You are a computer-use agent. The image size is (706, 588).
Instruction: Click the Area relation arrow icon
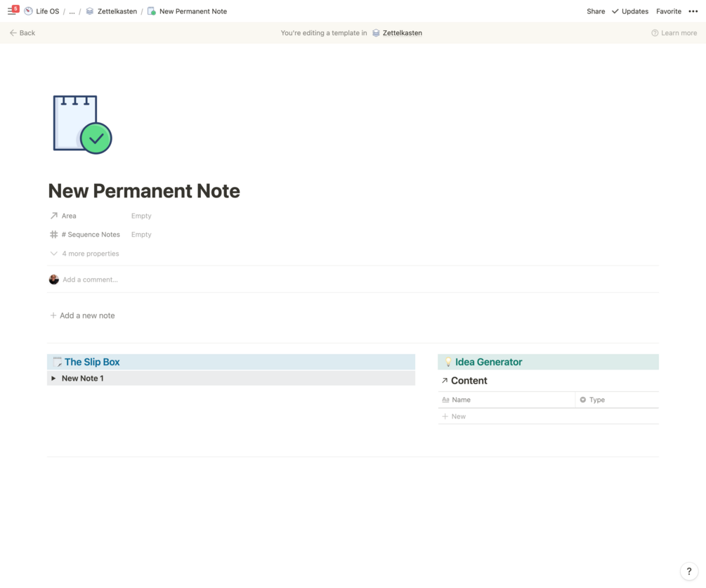pyautogui.click(x=53, y=216)
